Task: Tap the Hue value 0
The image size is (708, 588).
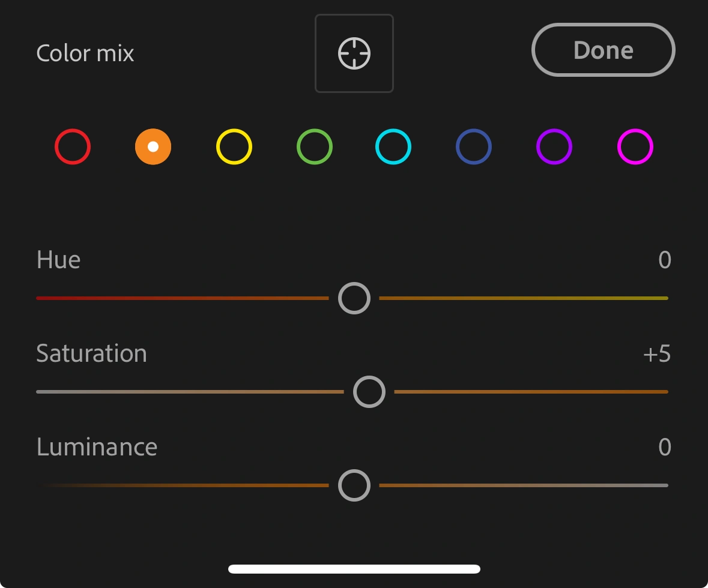Action: click(x=664, y=260)
